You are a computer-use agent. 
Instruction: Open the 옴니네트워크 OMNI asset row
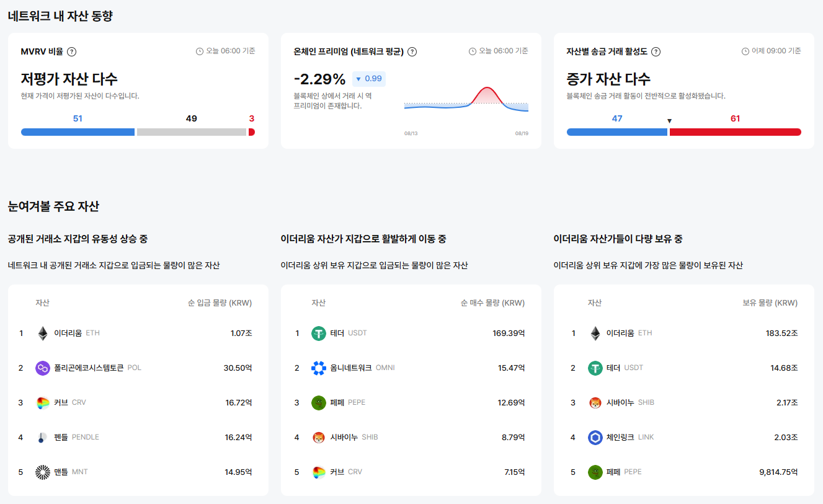[411, 368]
